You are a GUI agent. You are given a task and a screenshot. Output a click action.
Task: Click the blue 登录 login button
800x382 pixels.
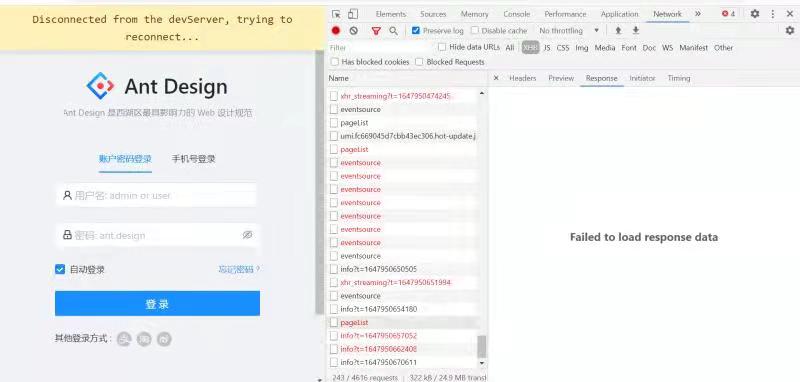(x=157, y=303)
